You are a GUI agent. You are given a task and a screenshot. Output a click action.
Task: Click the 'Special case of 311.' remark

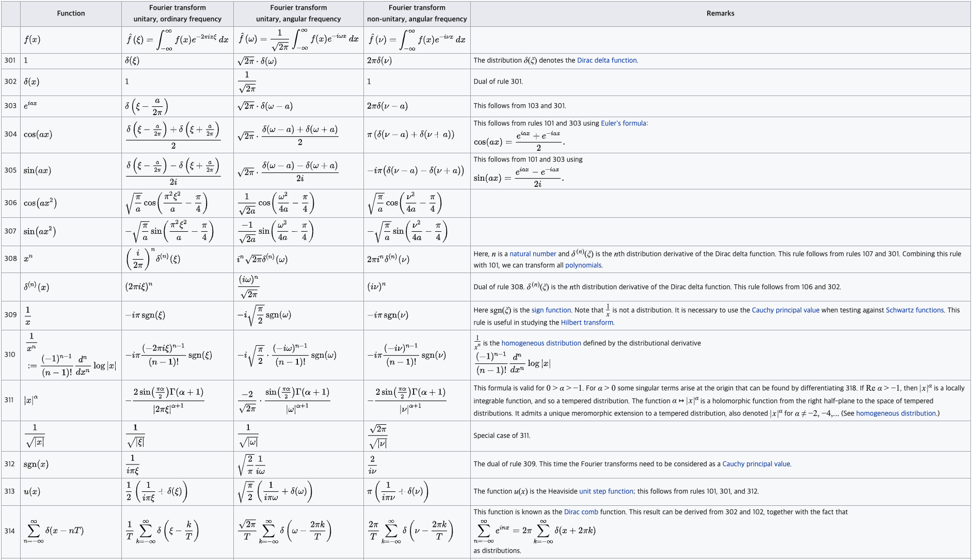pyautogui.click(x=502, y=436)
